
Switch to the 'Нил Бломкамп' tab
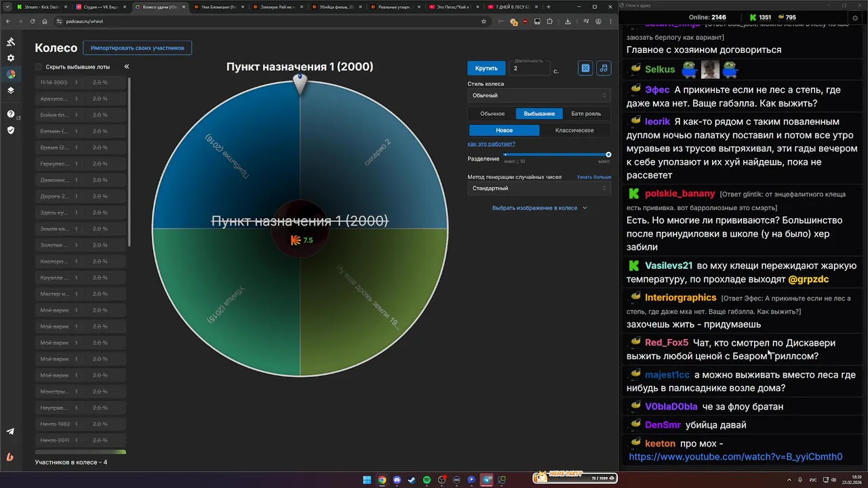(218, 7)
